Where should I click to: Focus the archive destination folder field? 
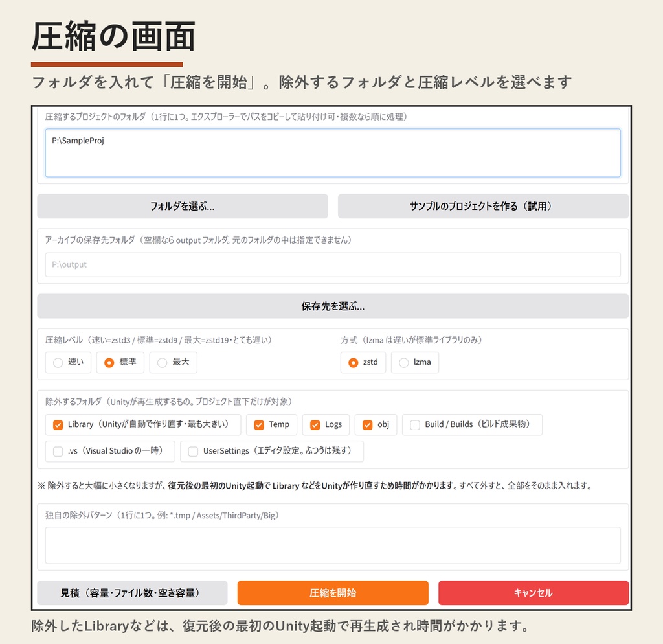333,265
